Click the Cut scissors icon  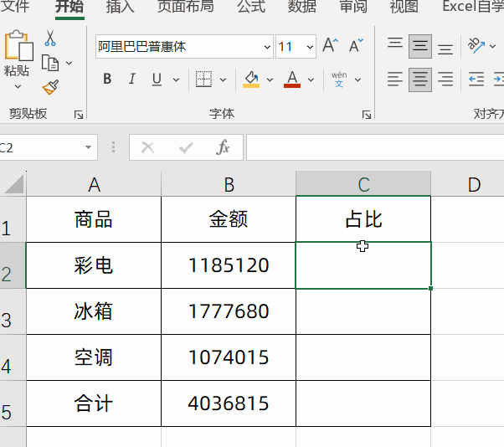50,39
